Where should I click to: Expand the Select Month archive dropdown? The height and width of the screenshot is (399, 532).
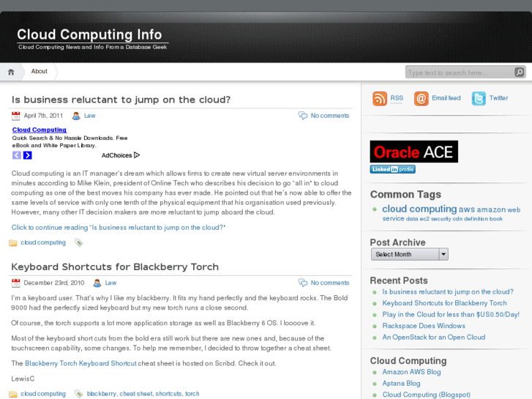coord(410,254)
